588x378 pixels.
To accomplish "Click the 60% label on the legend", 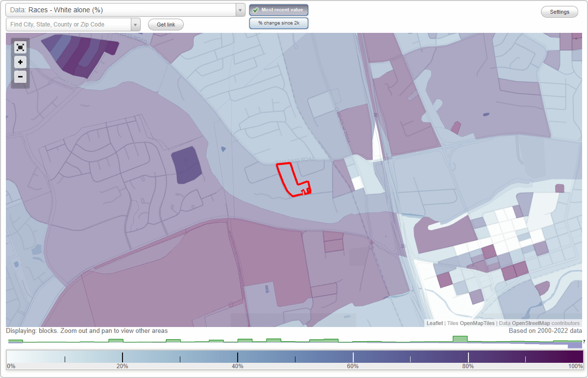I will pos(353,366).
